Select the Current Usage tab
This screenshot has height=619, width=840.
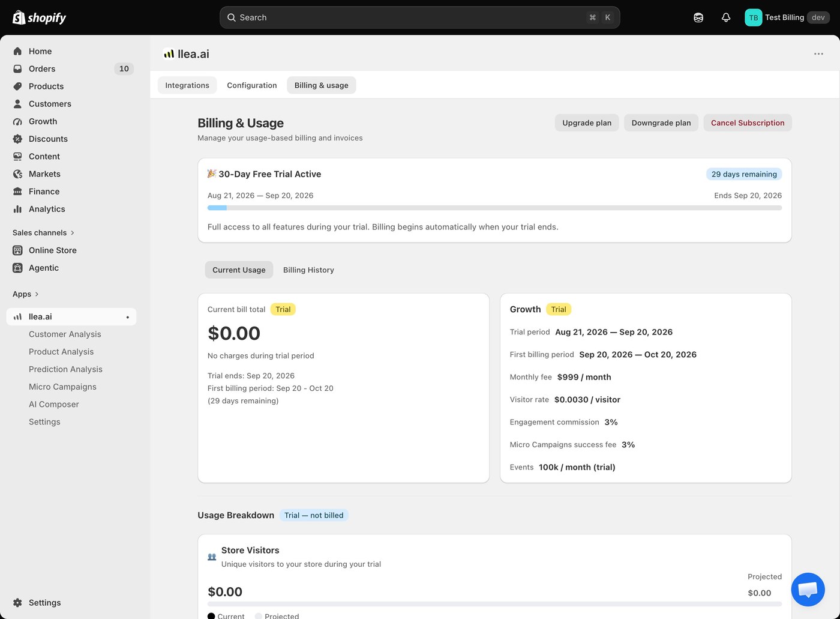tap(239, 270)
